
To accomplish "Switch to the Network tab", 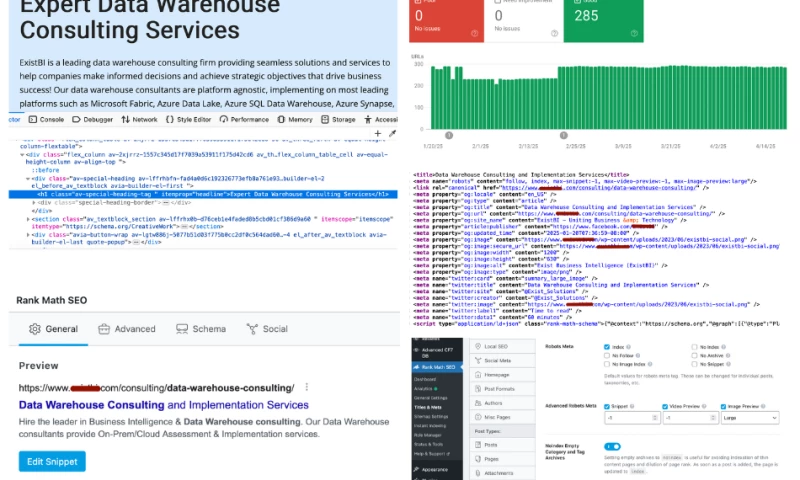I will 138,119.
